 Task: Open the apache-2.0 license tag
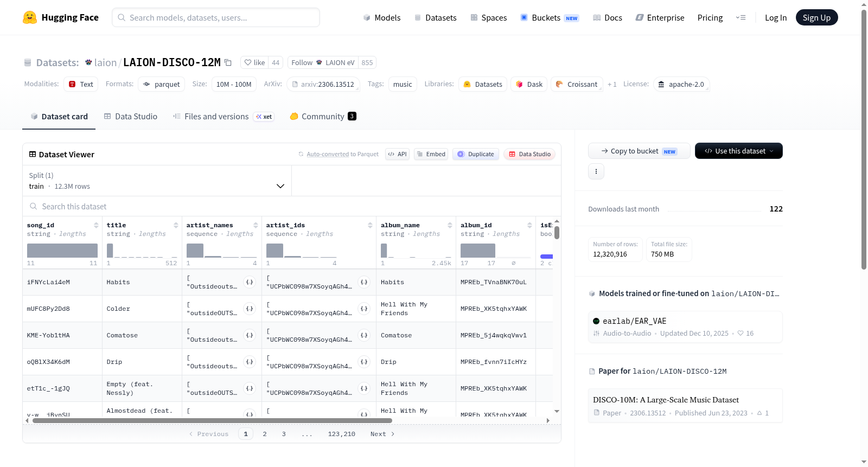(x=681, y=84)
